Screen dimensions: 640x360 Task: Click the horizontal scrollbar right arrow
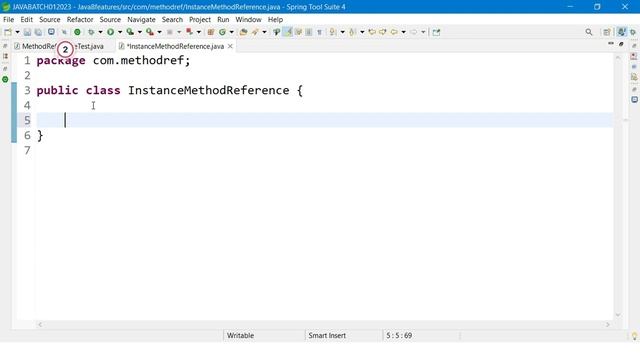pos(607,324)
